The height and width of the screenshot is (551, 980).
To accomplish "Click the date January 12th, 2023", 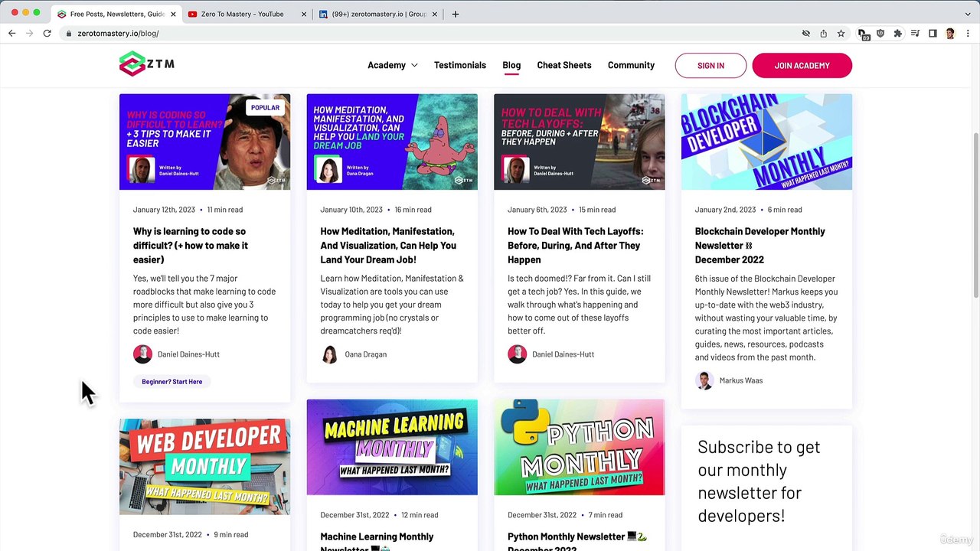I will coord(164,210).
